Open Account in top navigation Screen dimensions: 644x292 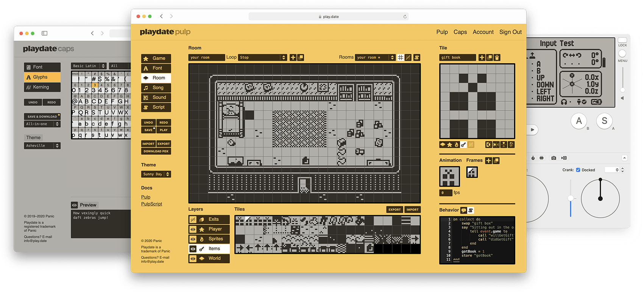483,32
